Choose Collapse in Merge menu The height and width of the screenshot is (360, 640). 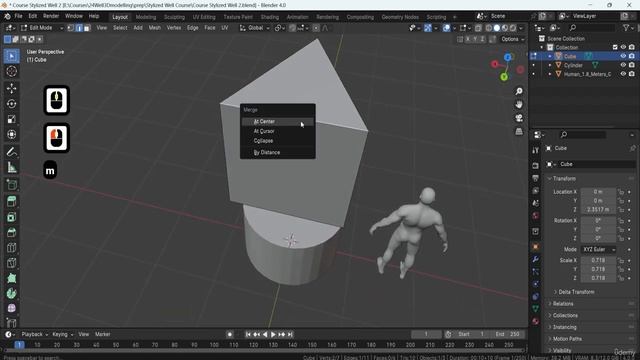(278, 141)
